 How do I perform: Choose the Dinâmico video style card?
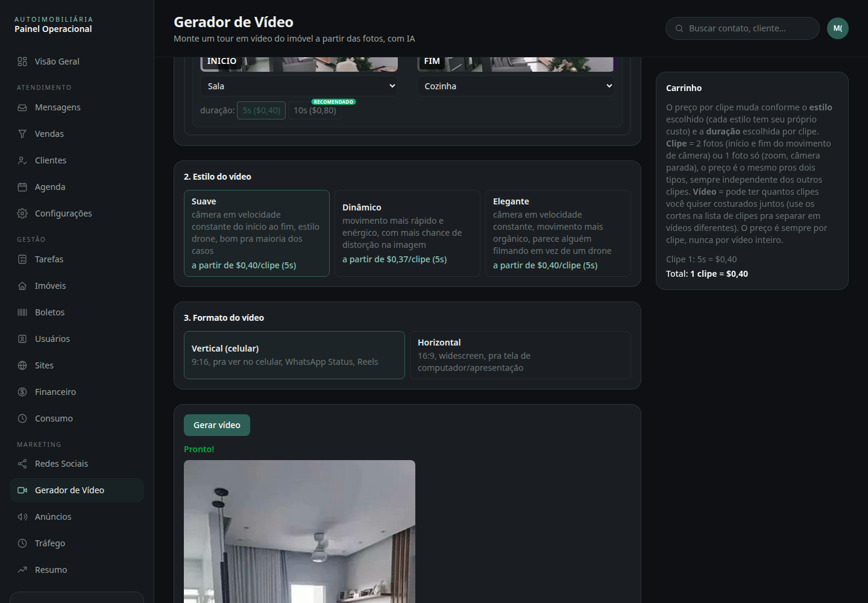click(407, 233)
